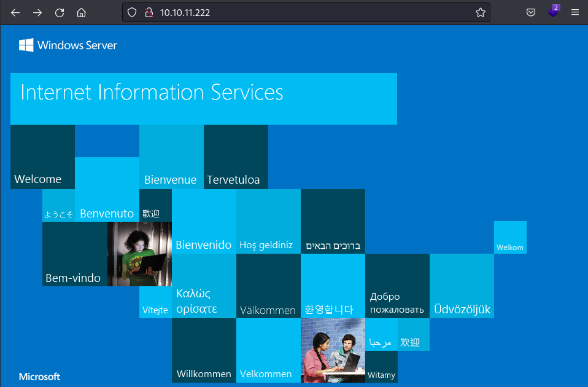Click the Tervetuloa tile
The image size is (588, 387).
236,157
